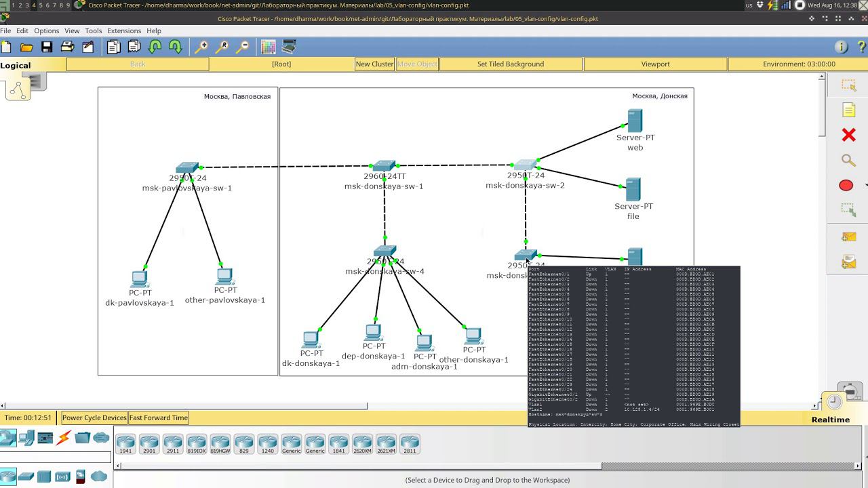Open the View menu
Viewport: 868px width, 488px height.
[x=72, y=30]
